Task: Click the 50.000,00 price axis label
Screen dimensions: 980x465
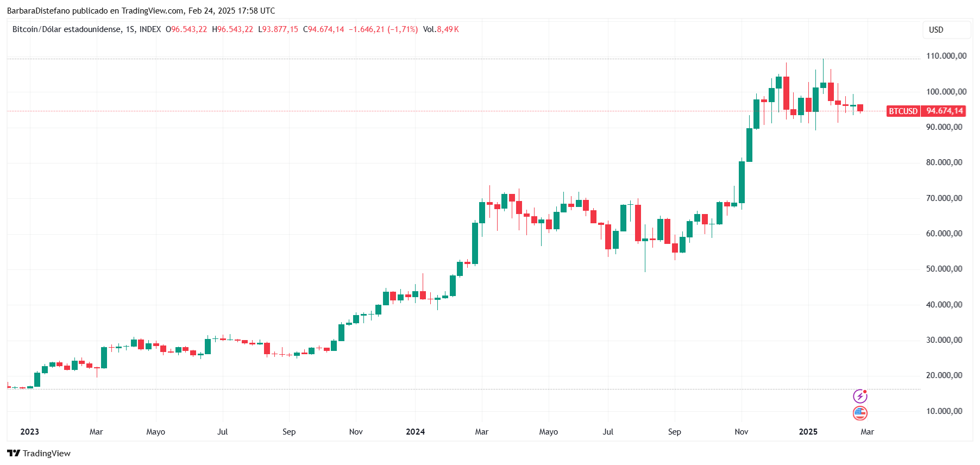Action: [x=944, y=269]
